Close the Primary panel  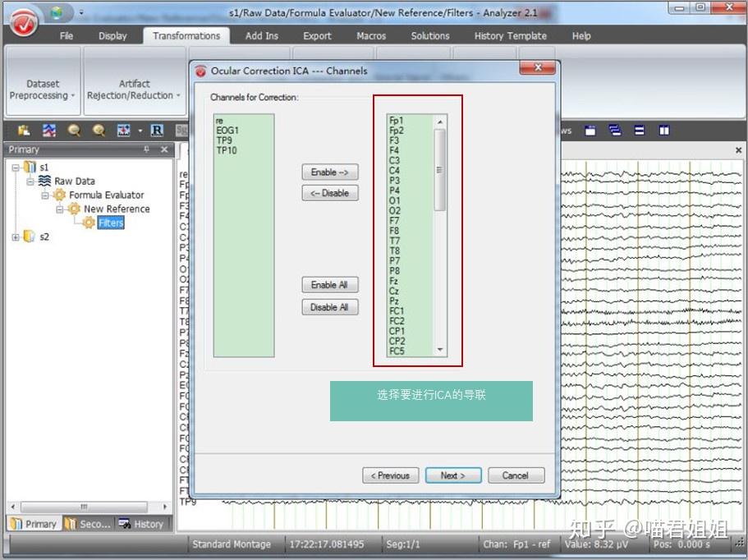coord(164,149)
